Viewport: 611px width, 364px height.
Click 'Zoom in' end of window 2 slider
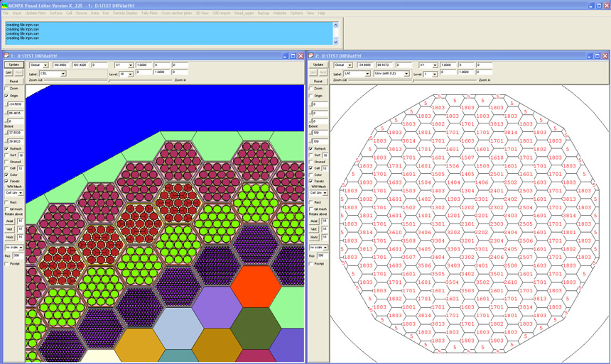tap(485, 80)
